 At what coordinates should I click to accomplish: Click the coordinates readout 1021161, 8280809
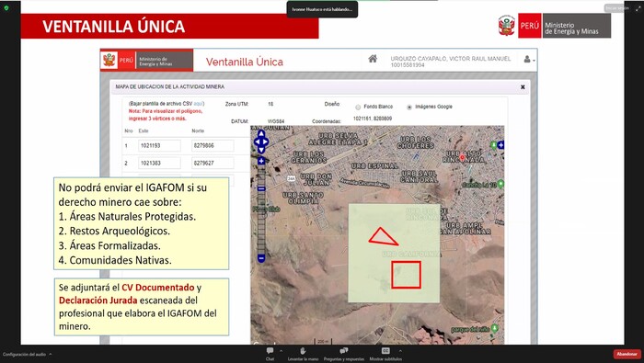point(373,119)
